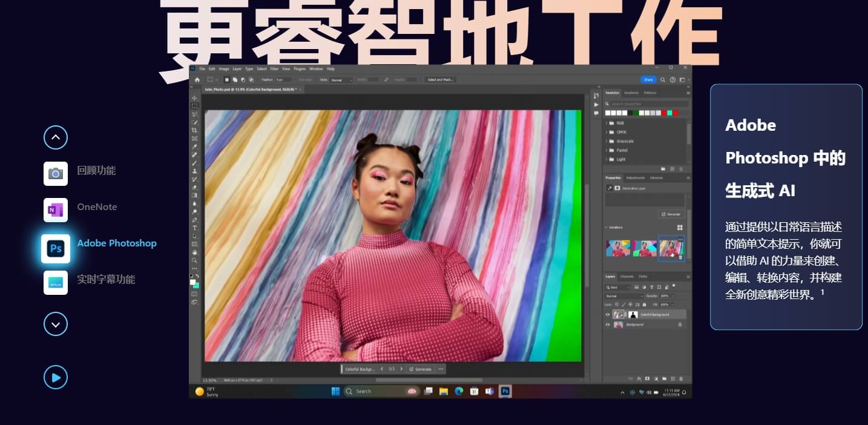Enable the transparency lock in the Layers panel
The image size is (868, 425).
[x=616, y=304]
